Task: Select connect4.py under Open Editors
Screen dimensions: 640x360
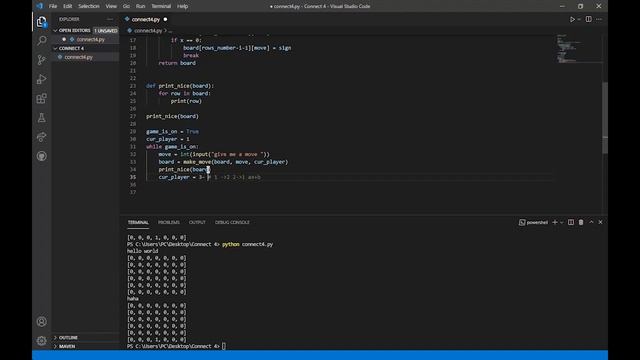Action: click(x=91, y=40)
